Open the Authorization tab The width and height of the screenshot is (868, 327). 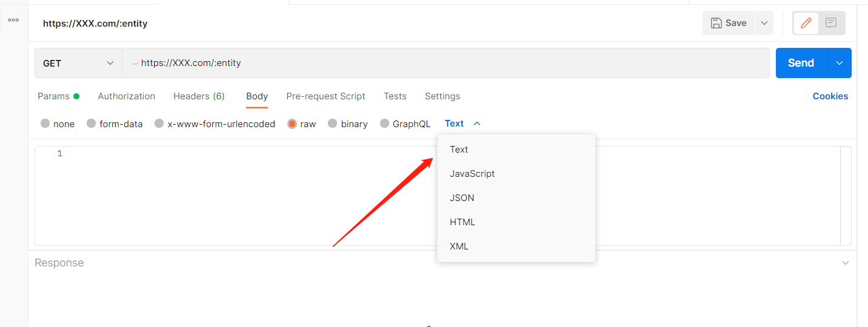pos(127,96)
